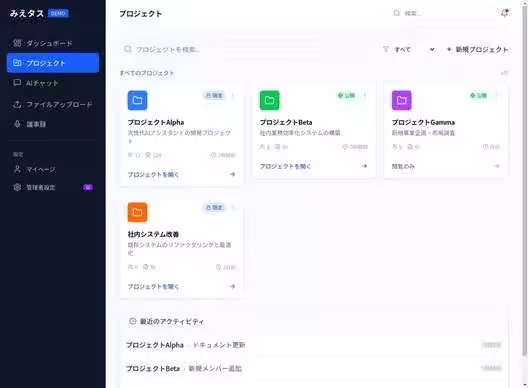Screen dimensions: 528x388
Task: Click the 最近のアクティビティ heading
Action: coord(172,321)
